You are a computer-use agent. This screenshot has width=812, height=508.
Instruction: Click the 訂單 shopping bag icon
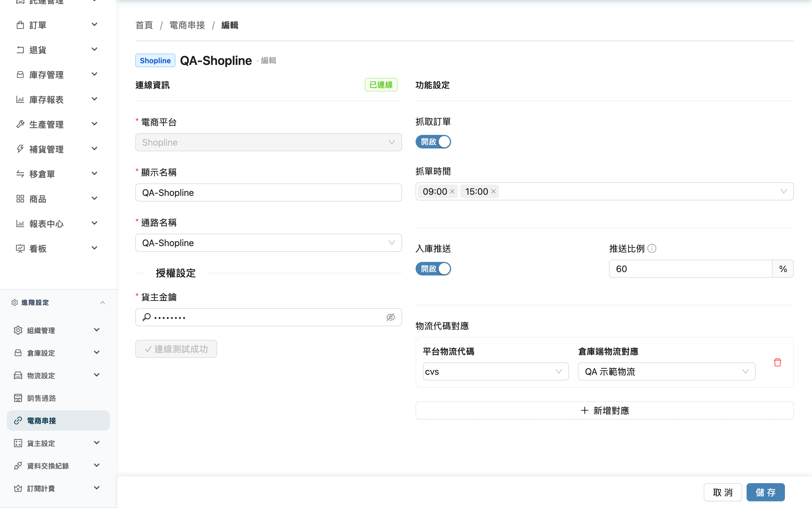(x=20, y=25)
